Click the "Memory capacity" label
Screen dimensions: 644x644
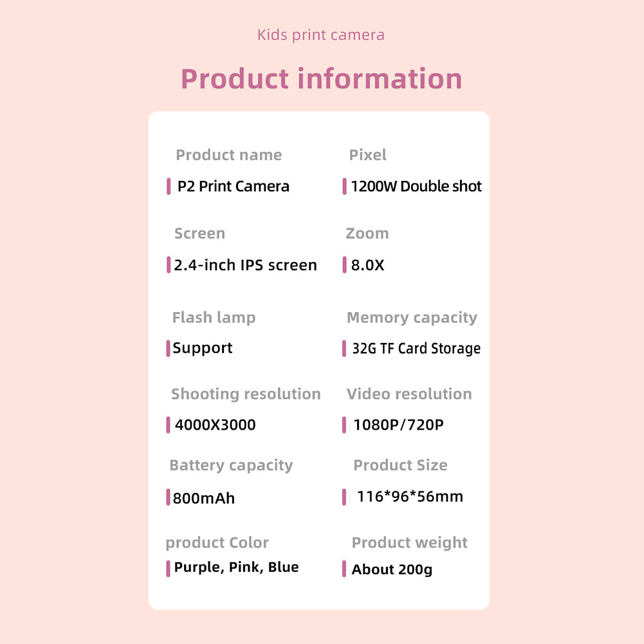pos(412,318)
